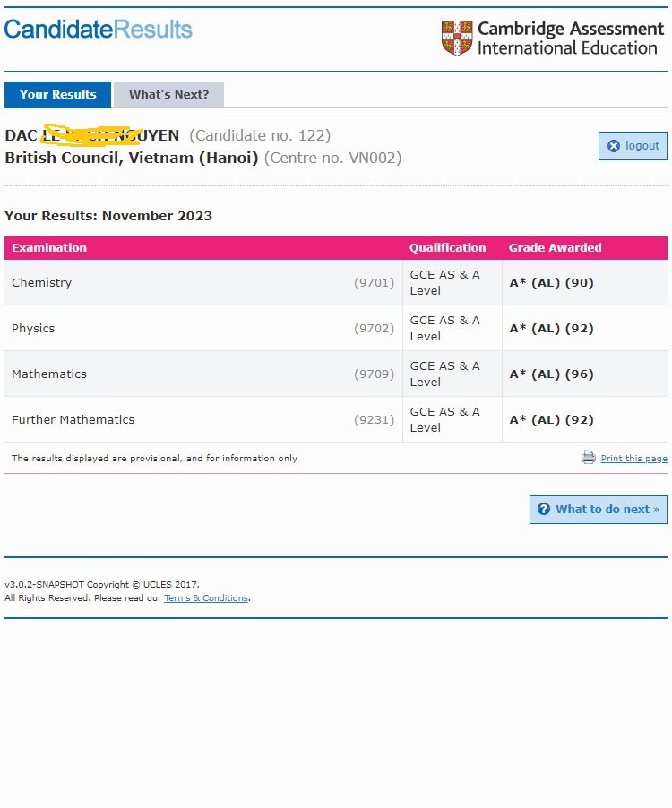672x808 pixels.
Task: Click the Qualification column header
Action: click(x=447, y=248)
